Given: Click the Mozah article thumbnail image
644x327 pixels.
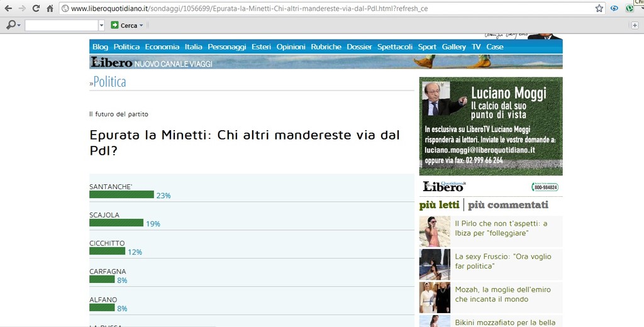Looking at the screenshot, I should tap(435, 297).
